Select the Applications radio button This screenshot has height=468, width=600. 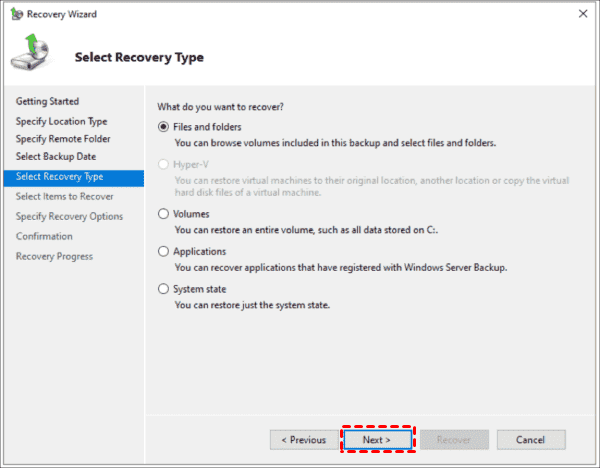click(163, 251)
